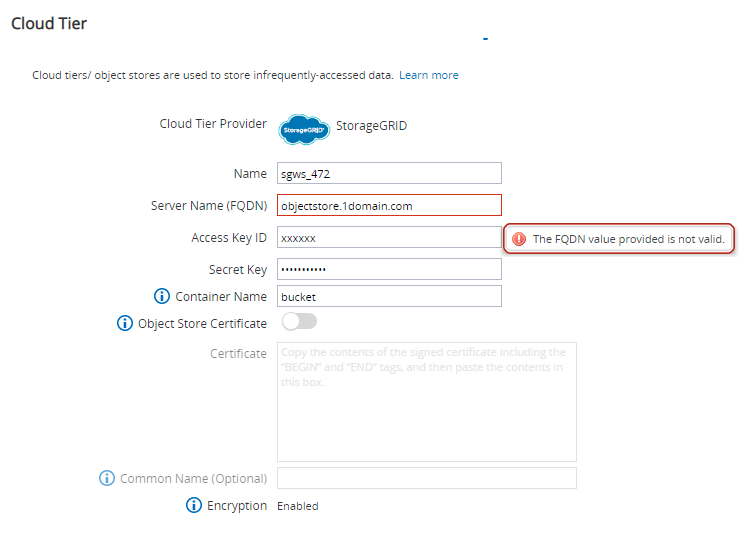Viewport: 747px width, 535px height.
Task: Click the Secret Key password field
Action: tap(388, 269)
